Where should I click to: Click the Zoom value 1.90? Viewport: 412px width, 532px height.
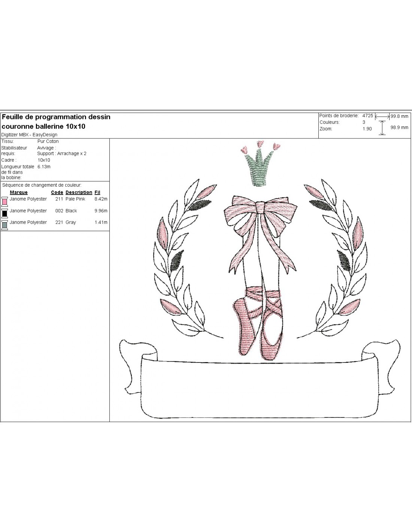point(367,129)
